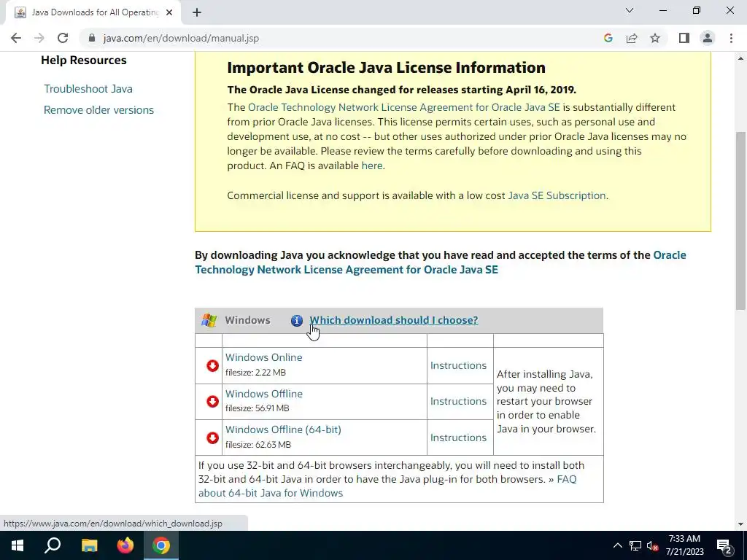Click the blue info icon beside Which download
This screenshot has height=560, width=747.
point(297,321)
